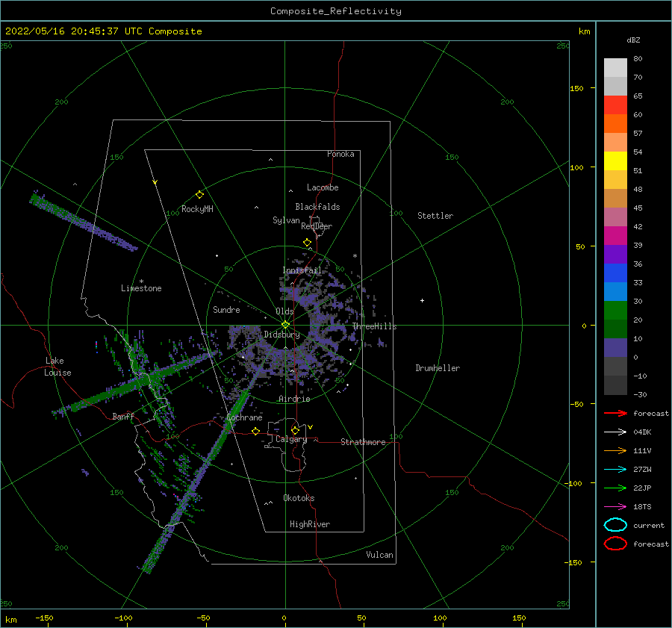This screenshot has width=672, height=628.
Task: Click the yellow diamond marker beside Cochrane
Action: tap(256, 431)
